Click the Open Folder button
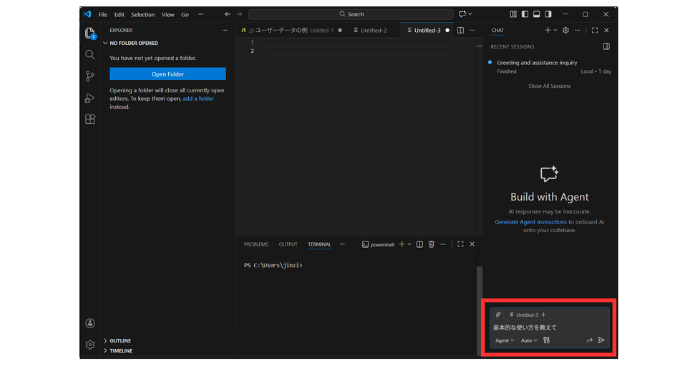Image resolution: width=698 pixels, height=365 pixels. click(x=168, y=74)
